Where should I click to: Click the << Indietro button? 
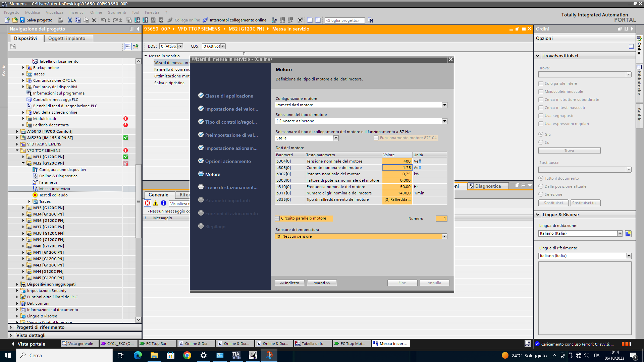tap(289, 283)
